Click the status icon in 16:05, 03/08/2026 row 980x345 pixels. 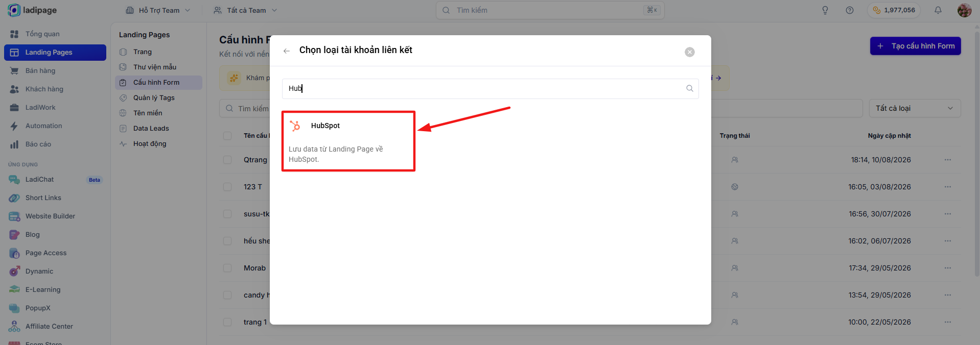(735, 187)
